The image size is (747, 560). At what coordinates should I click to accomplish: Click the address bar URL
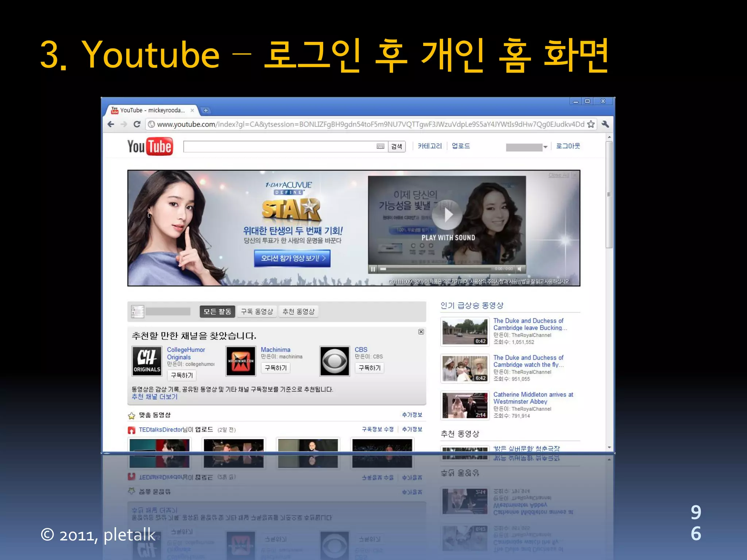click(370, 124)
